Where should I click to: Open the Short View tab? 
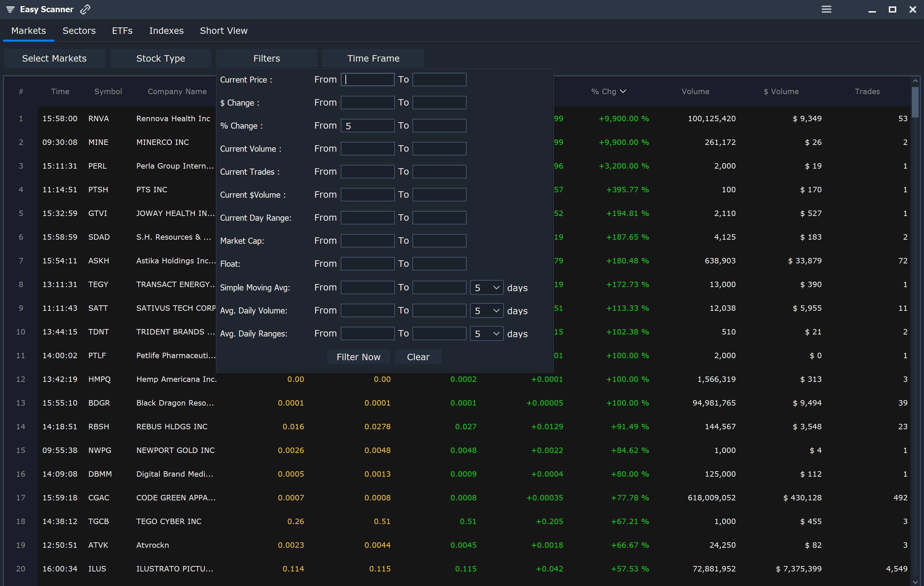[223, 30]
